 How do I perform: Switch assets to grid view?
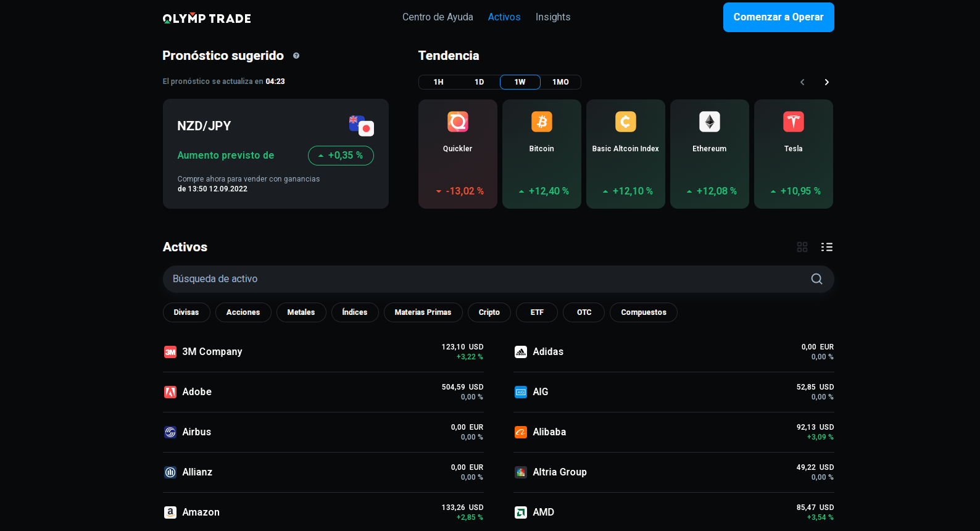click(x=802, y=247)
